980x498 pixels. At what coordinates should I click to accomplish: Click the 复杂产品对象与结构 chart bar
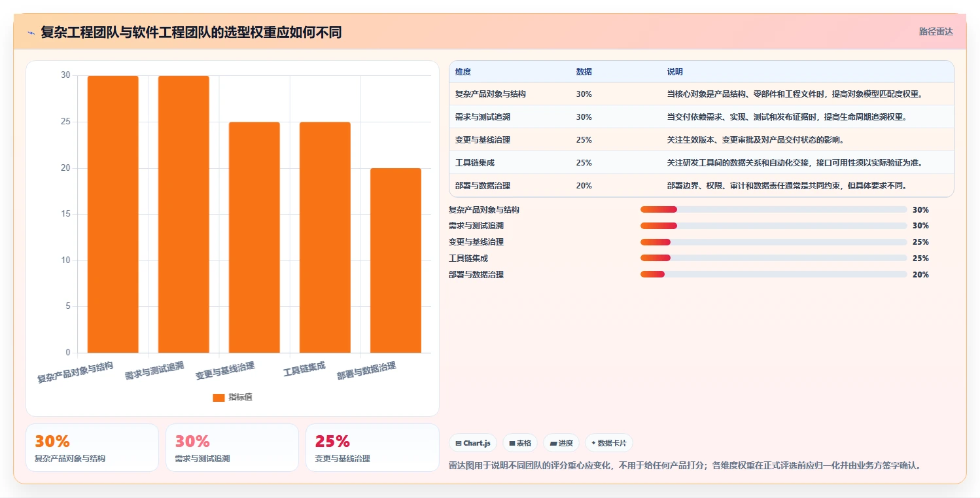(113, 215)
